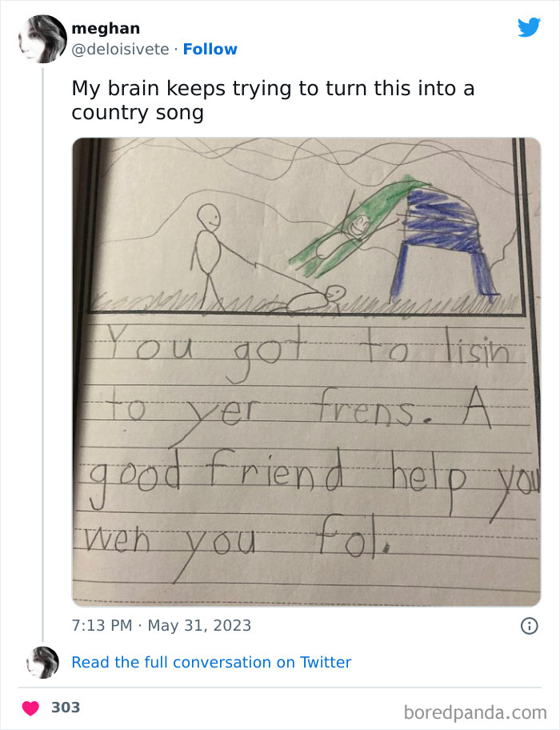The width and height of the screenshot is (560, 730).
Task: Click the heart icon to like the post
Action: point(32,708)
